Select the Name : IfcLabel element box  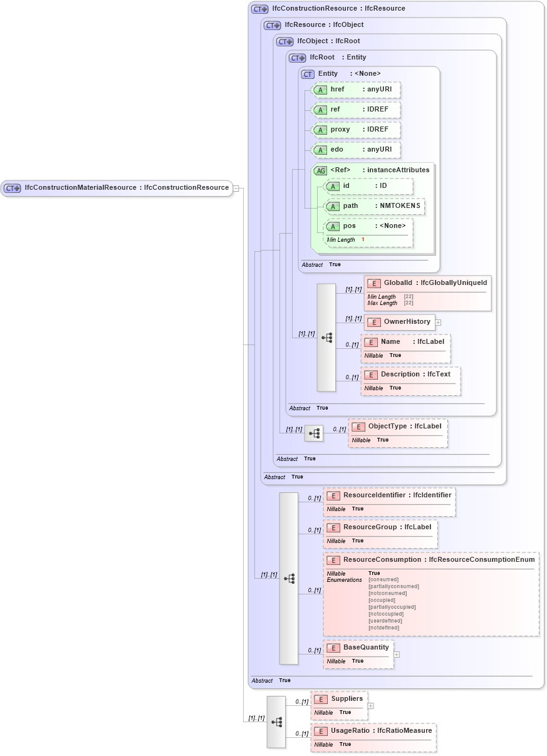pos(405,348)
